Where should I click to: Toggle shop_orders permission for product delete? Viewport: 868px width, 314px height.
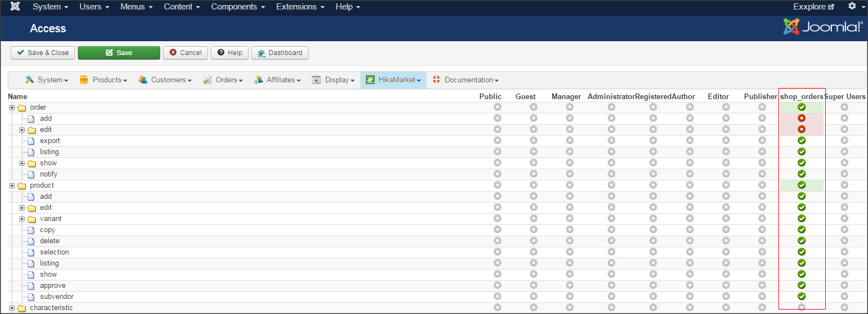coord(802,241)
